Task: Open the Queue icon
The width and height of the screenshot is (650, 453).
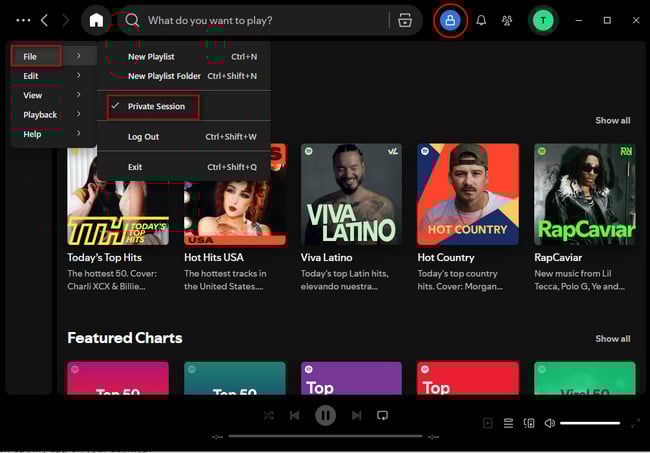Action: [x=508, y=423]
